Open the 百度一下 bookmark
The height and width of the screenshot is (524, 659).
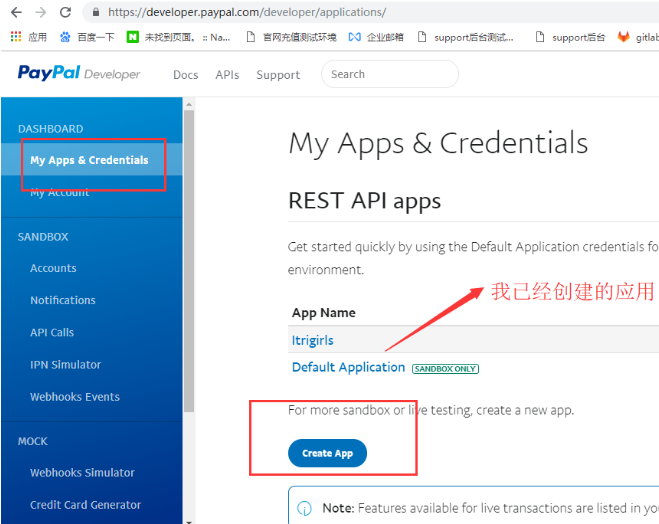(87, 37)
